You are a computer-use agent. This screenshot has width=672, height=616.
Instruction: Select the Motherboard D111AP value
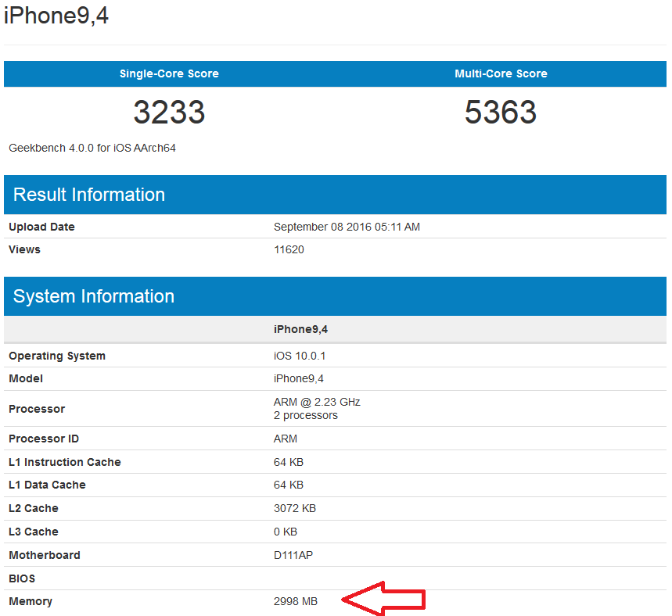pyautogui.click(x=293, y=555)
